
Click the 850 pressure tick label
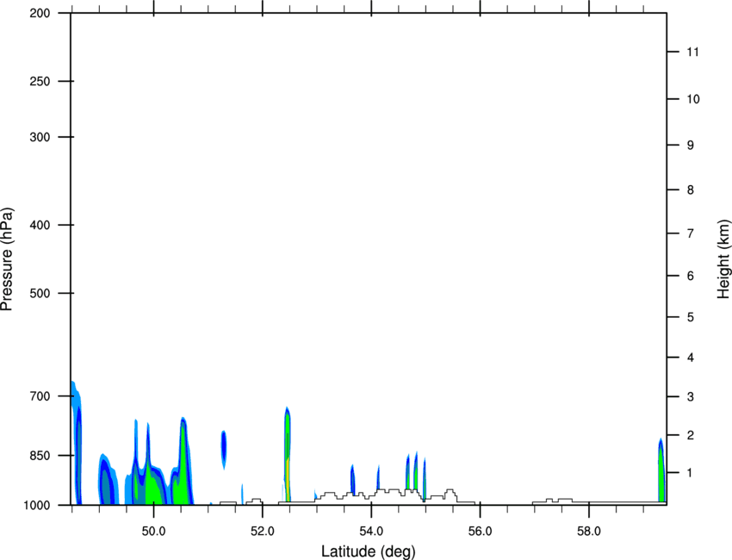coord(40,456)
